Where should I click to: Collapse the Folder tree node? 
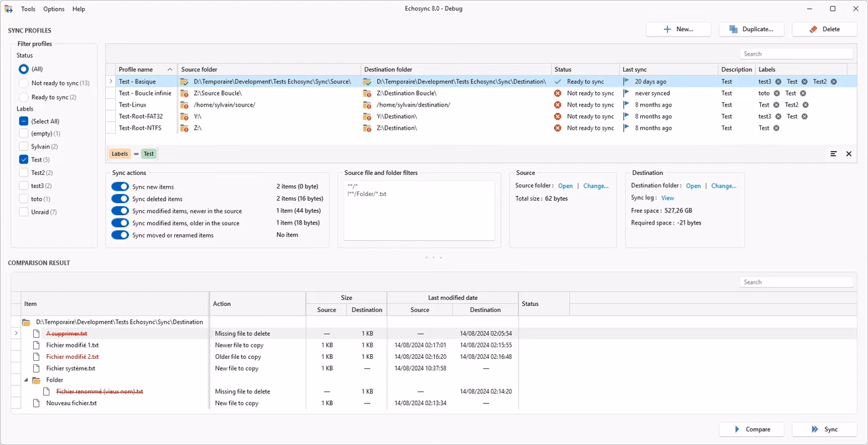[x=26, y=380]
